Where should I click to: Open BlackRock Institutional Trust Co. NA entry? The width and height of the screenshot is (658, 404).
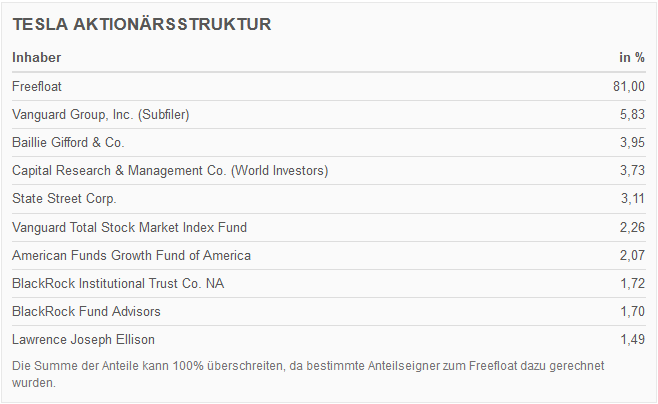click(118, 283)
